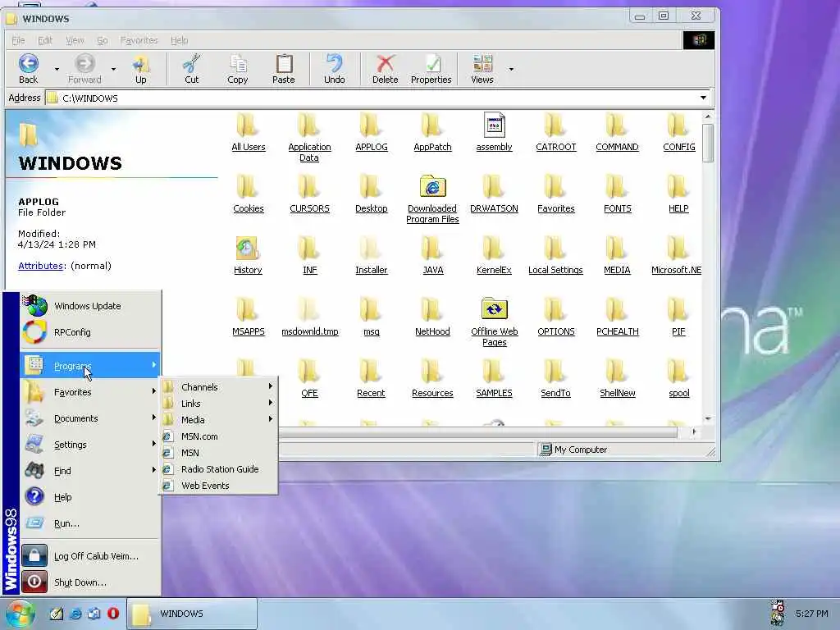The width and height of the screenshot is (840, 630).
Task: Open the Back history dropdown arrow
Action: tap(57, 69)
